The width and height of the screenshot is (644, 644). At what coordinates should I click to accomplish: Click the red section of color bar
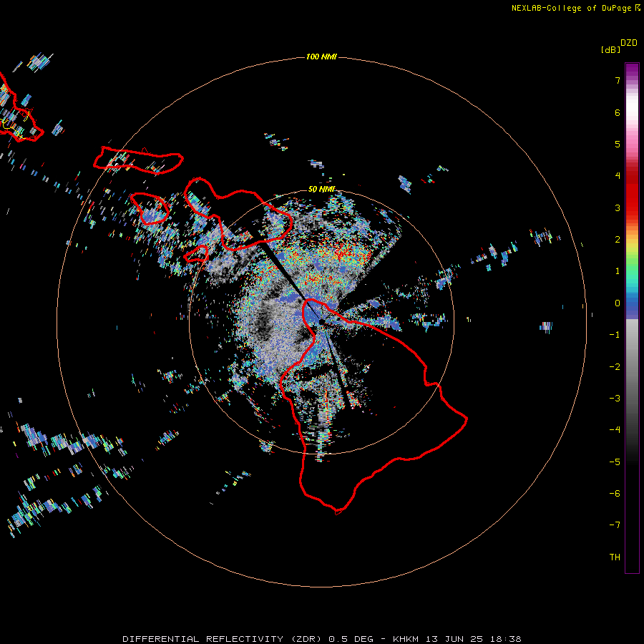tap(632, 191)
